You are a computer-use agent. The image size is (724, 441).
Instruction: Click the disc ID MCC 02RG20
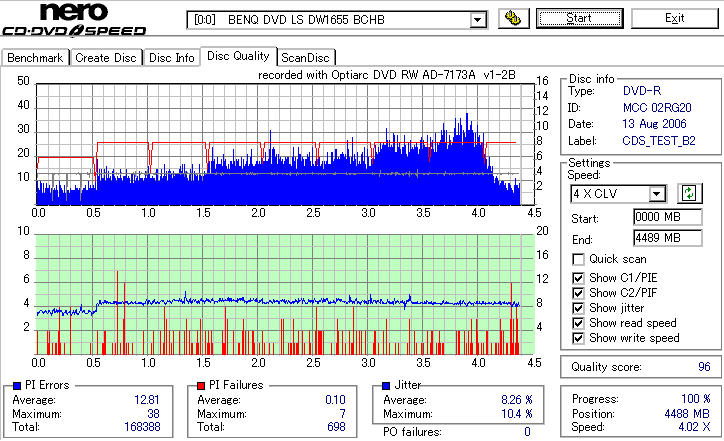(x=657, y=108)
